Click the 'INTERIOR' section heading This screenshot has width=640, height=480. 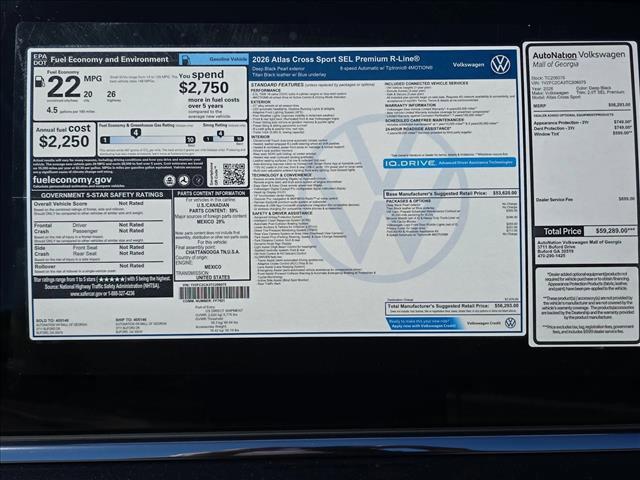(260, 137)
